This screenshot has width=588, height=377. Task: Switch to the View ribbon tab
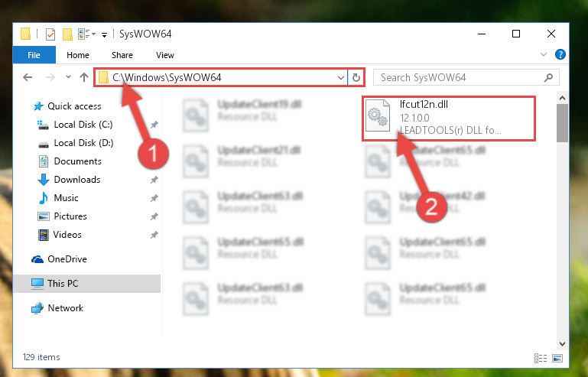pos(165,55)
